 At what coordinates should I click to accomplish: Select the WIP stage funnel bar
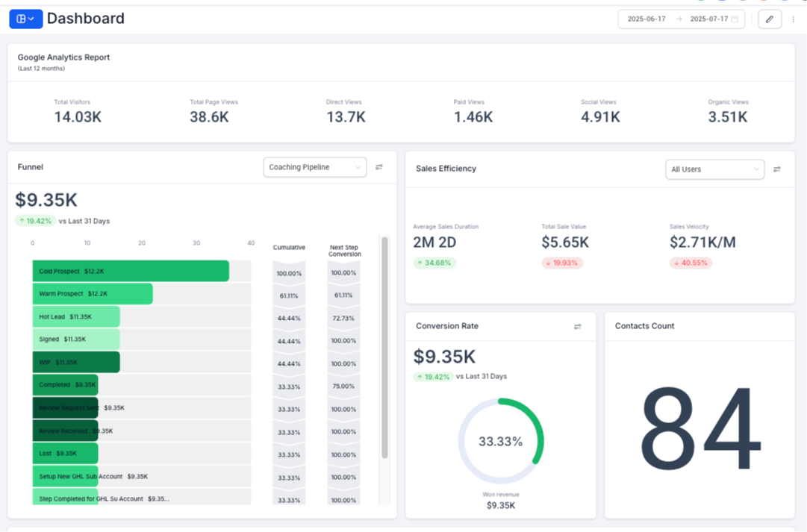coord(75,362)
